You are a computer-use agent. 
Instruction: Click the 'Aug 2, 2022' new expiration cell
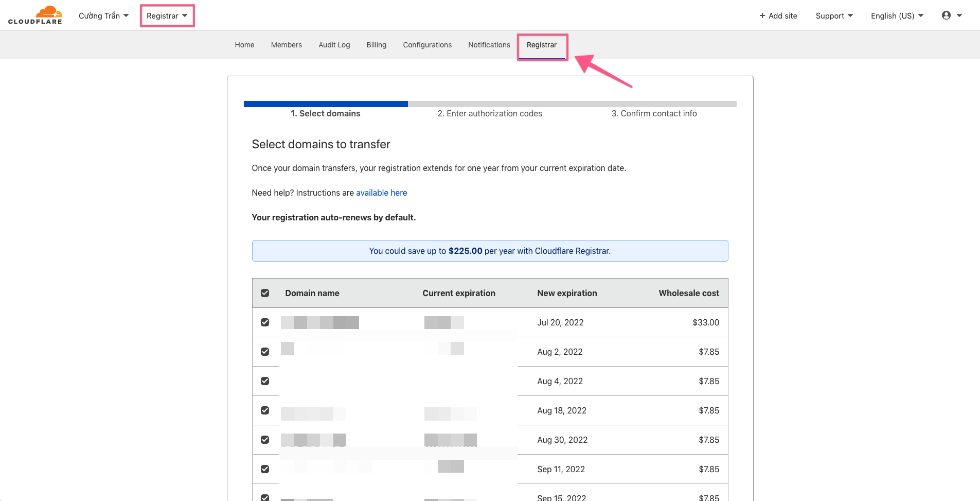click(x=560, y=352)
